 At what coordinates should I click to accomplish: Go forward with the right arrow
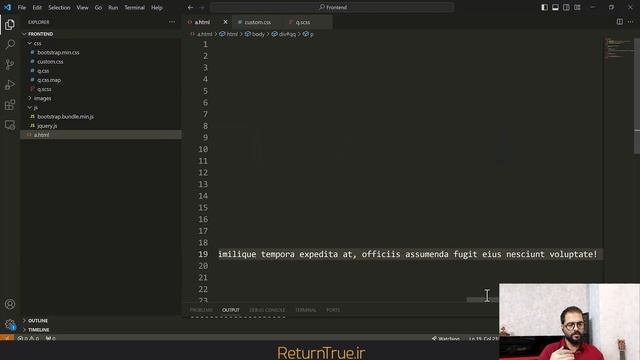pyautogui.click(x=202, y=7)
